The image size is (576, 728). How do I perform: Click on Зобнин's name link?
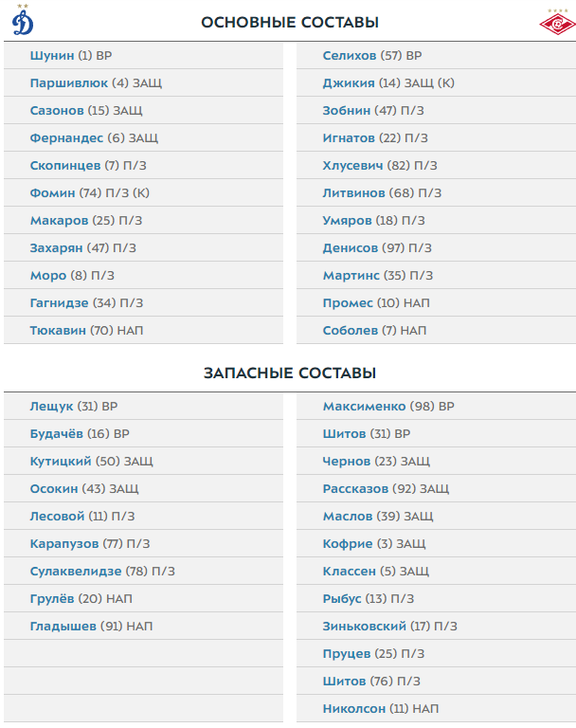pos(346,111)
